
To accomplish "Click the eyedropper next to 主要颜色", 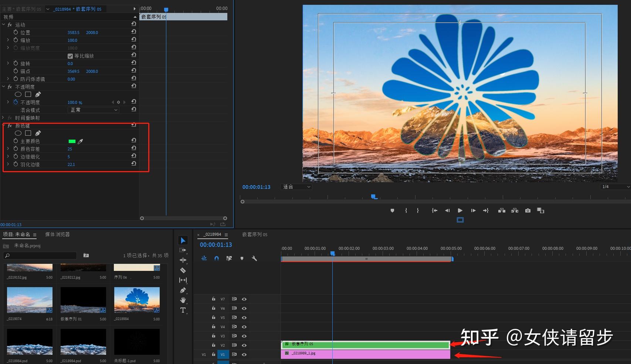I will coord(80,141).
